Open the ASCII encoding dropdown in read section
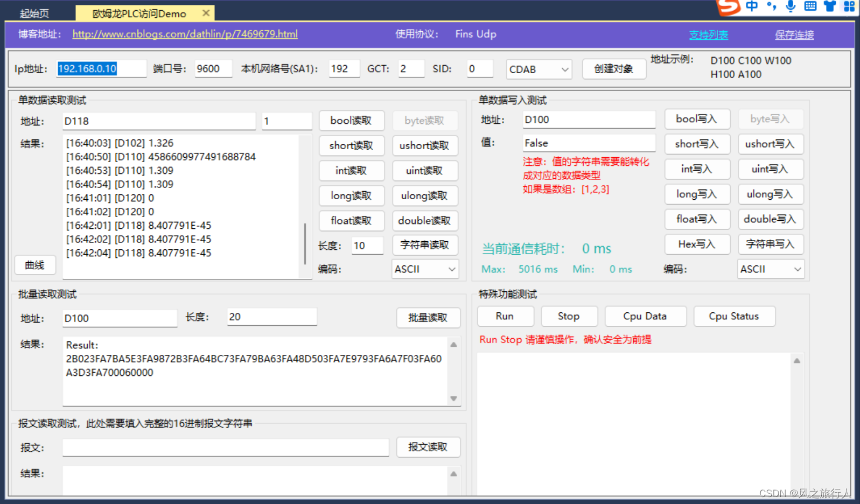The image size is (860, 504). click(425, 269)
